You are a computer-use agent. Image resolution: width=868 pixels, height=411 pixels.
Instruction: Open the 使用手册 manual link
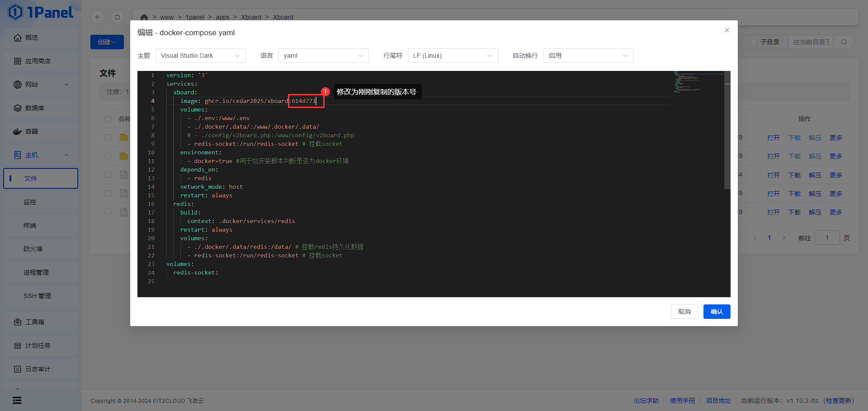682,401
